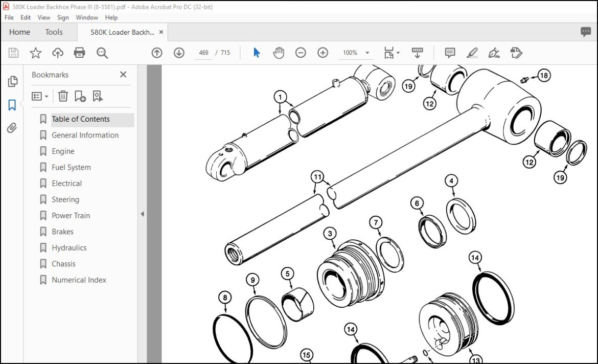Upload file to cloud icon
The image size is (598, 364).
58,53
